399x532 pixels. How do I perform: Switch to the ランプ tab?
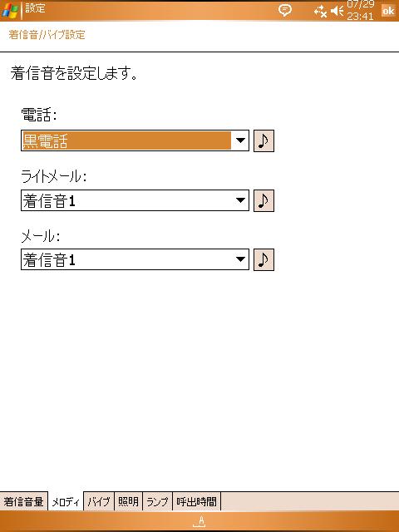point(157,501)
